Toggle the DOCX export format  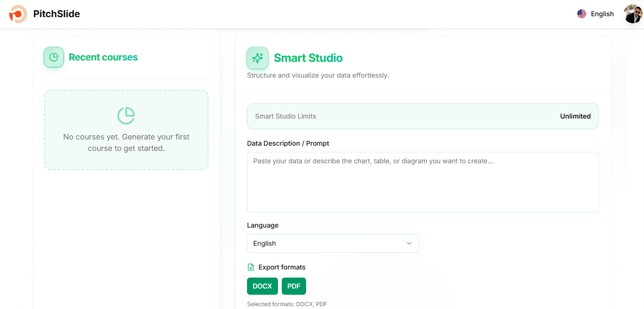click(x=262, y=286)
